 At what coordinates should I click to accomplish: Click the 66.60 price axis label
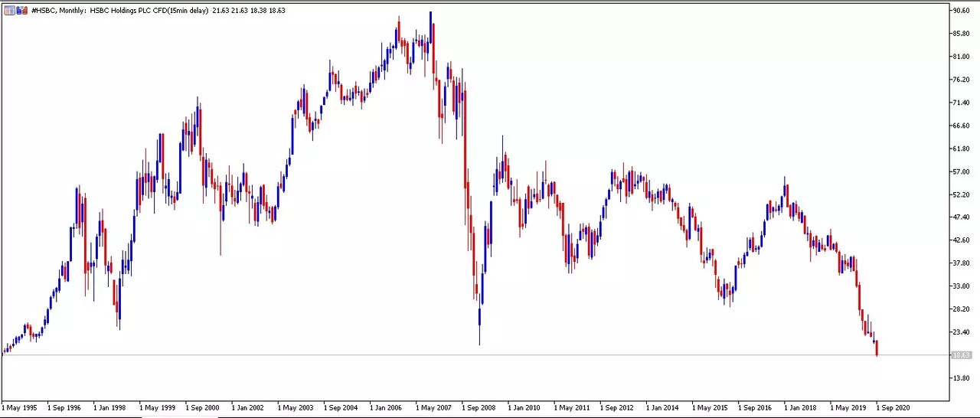tap(962, 126)
